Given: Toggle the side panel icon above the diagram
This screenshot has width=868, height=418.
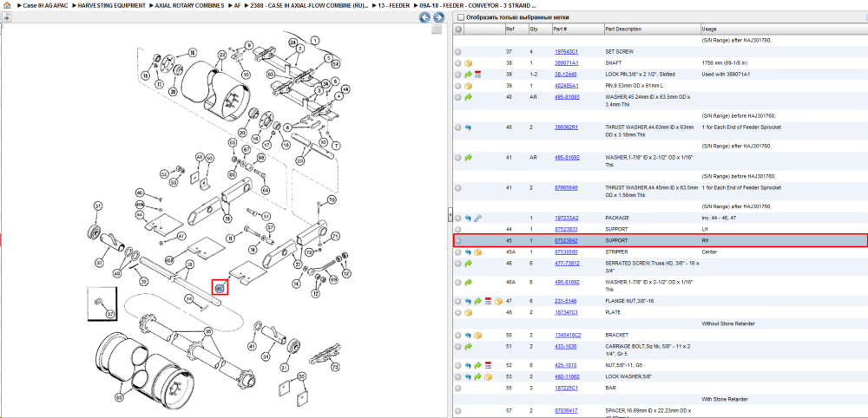Looking at the screenshot, I should [x=6, y=17].
